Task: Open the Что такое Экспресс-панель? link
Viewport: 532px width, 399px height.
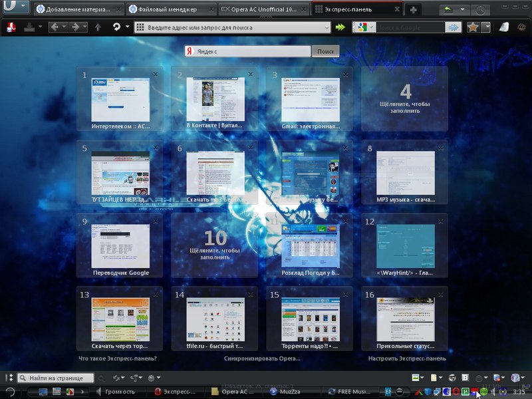Action: point(118,358)
